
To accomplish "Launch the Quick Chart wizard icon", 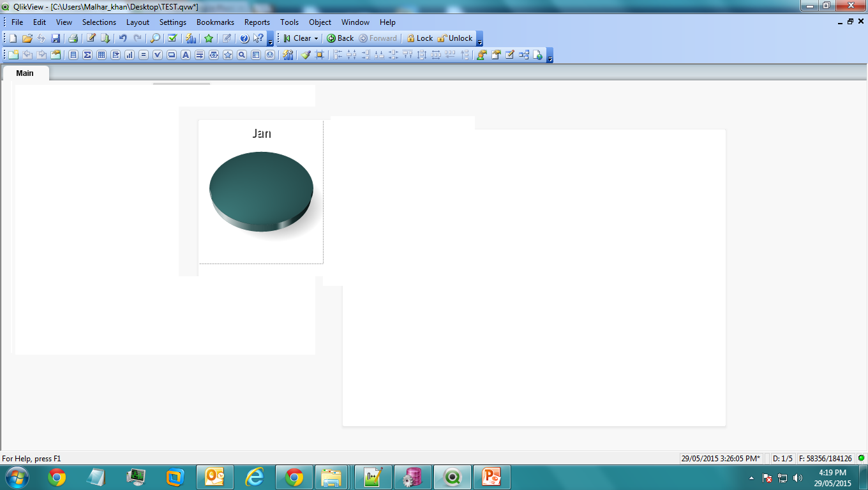I will pos(191,38).
